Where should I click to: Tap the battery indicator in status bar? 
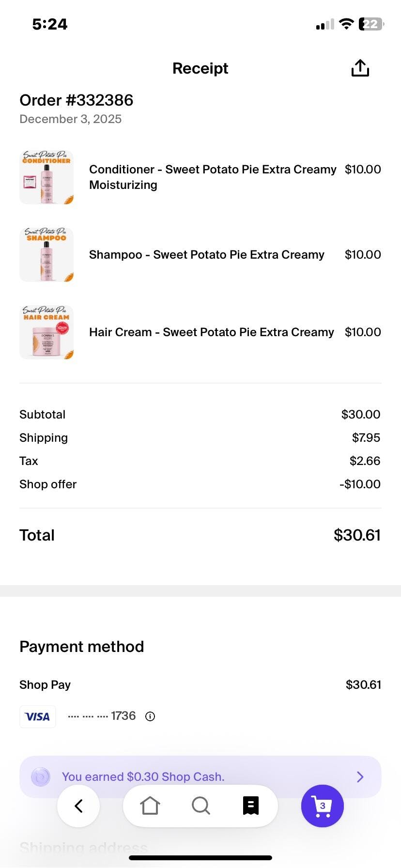371,24
